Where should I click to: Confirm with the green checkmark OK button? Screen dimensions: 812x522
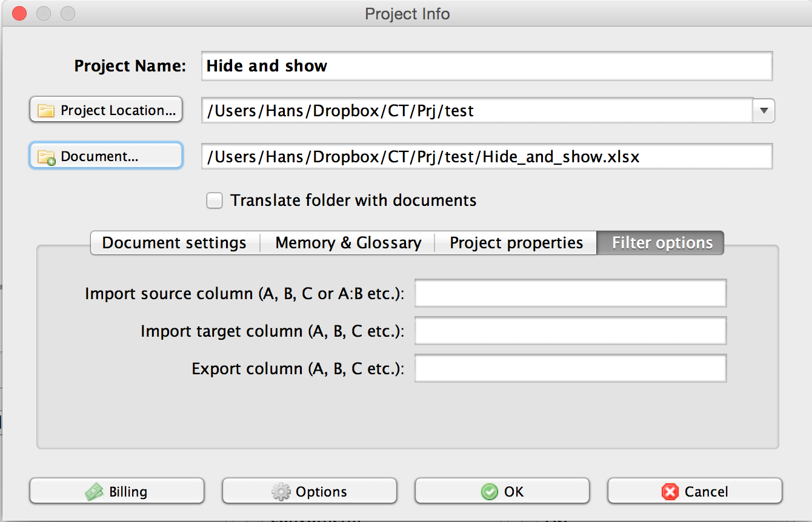(502, 491)
